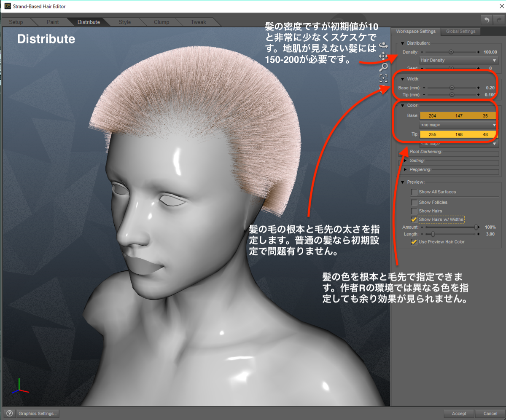506x420 pixels.
Task: Click the Base color swatch
Action: pyautogui.click(x=459, y=115)
